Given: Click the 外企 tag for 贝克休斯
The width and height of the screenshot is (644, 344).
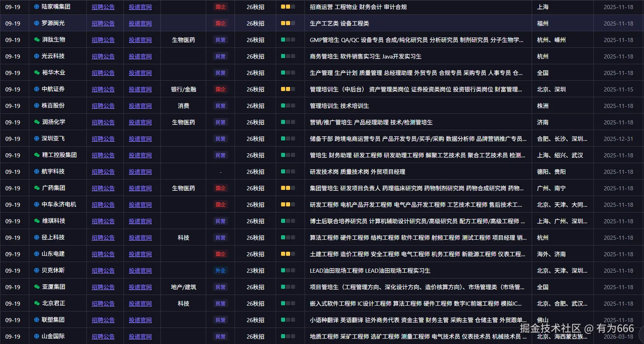Looking at the screenshot, I should tap(221, 271).
